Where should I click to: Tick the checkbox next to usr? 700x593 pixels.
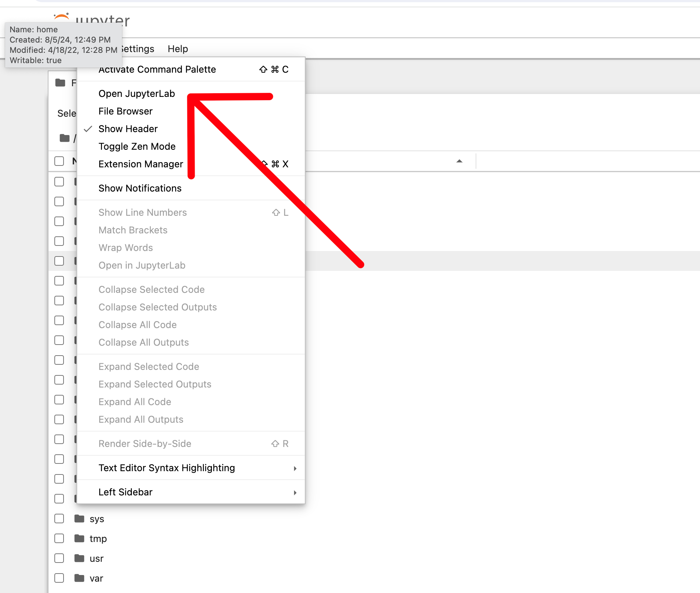[x=59, y=558]
